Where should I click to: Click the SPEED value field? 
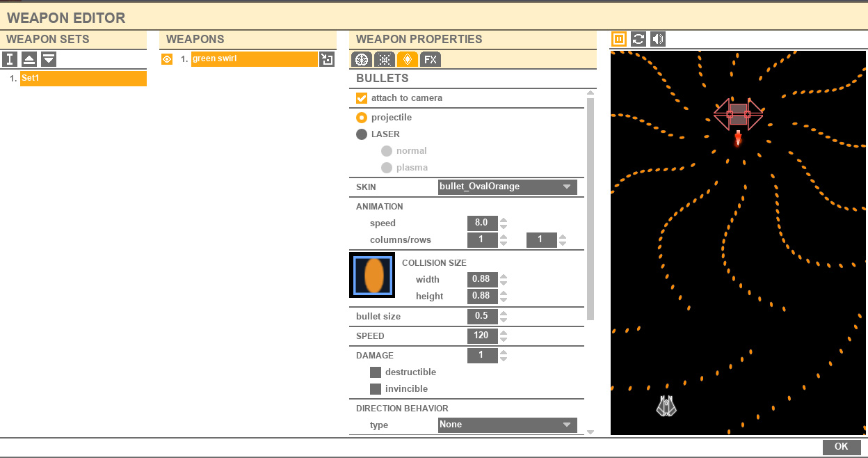pyautogui.click(x=482, y=335)
